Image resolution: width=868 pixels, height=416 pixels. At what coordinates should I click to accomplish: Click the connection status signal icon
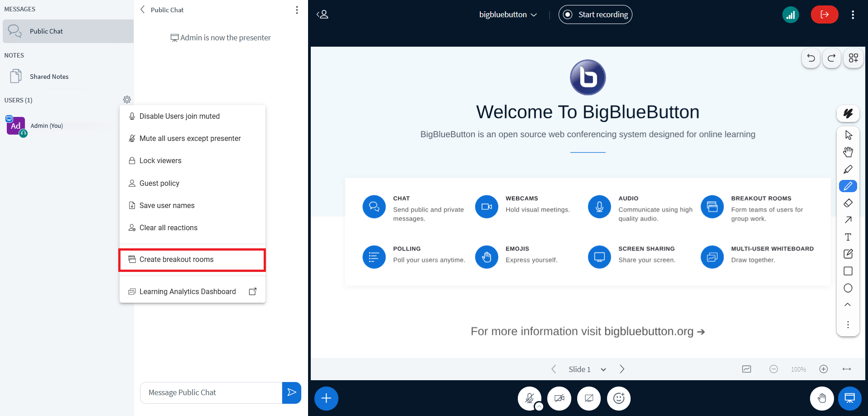(x=791, y=15)
